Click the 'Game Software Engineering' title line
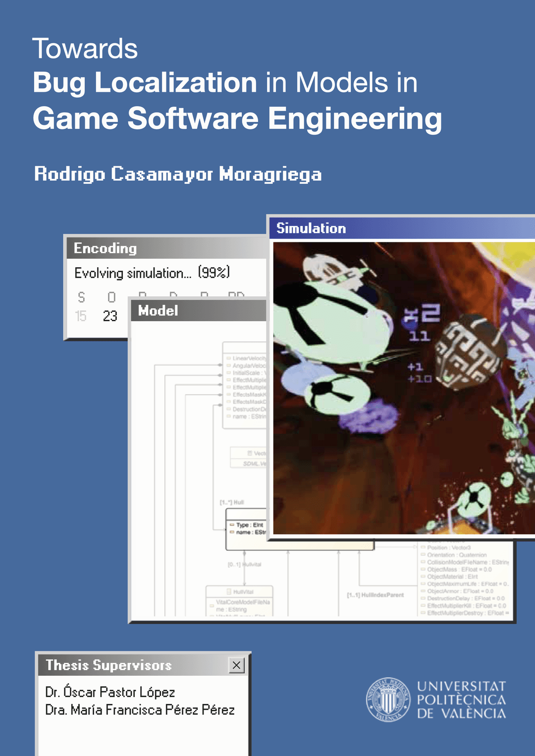Screen dimensions: 535x756 tap(237, 119)
